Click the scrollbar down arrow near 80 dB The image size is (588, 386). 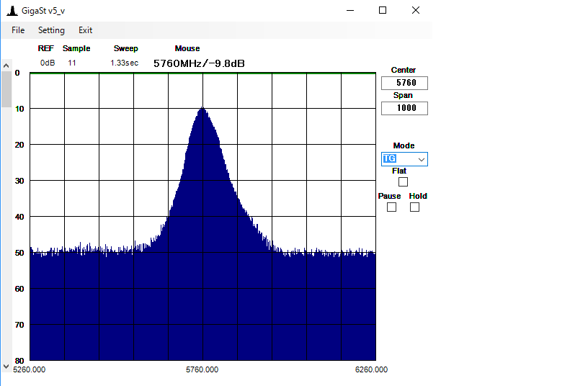coord(6,365)
